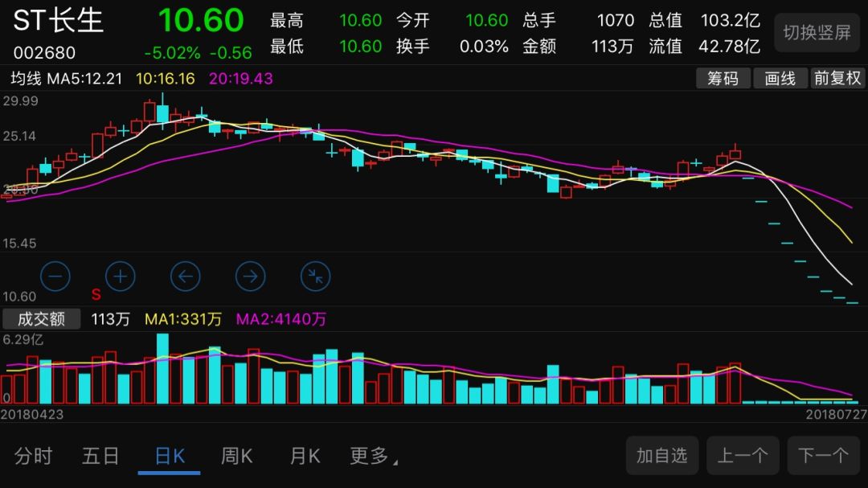
Task: Tap the 总手 1070 volume value
Action: pyautogui.click(x=578, y=20)
